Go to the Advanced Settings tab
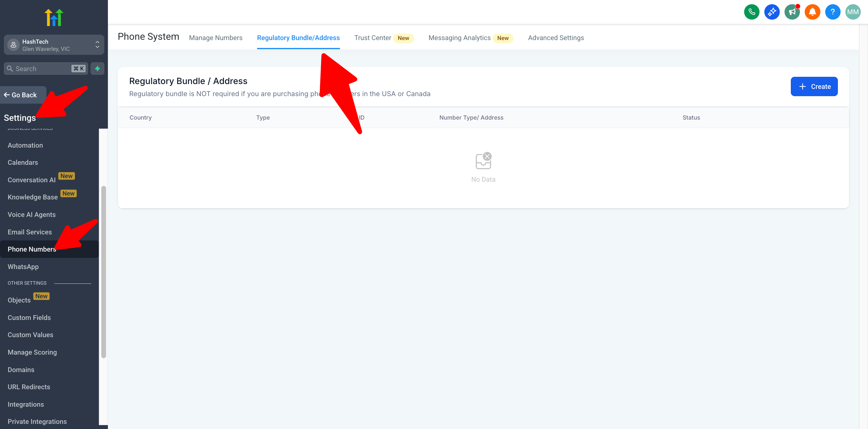The width and height of the screenshot is (868, 429). click(x=556, y=38)
